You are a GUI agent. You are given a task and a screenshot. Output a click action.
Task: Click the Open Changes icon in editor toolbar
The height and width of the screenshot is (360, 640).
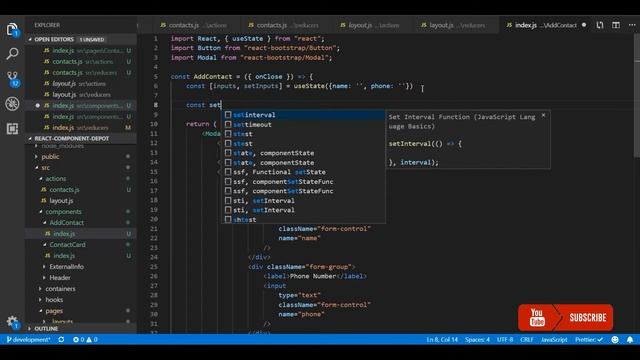[600, 25]
